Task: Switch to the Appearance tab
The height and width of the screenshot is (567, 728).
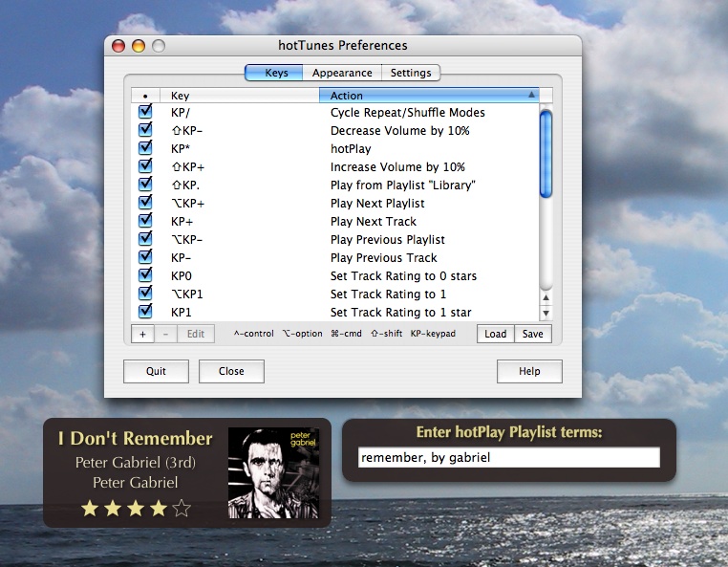Action: coord(342,73)
